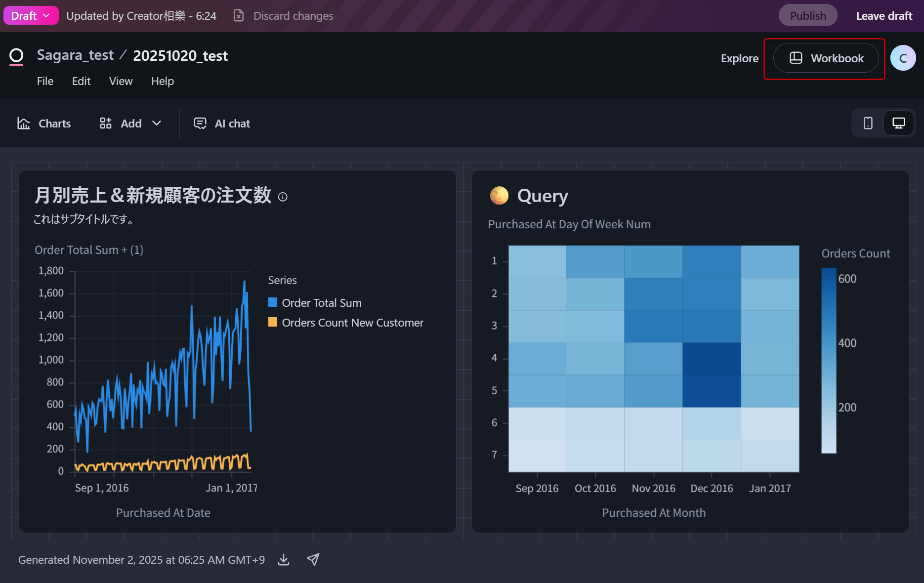Image resolution: width=924 pixels, height=583 pixels.
Task: Click the Japanese chart title heading
Action: 153,195
